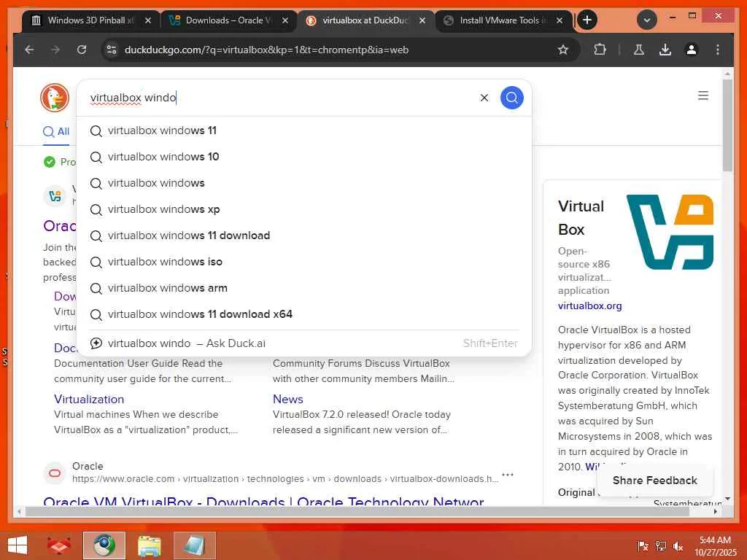The image size is (747, 560).
Task: Open the DuckDuckGo hamburger menu
Action: (x=703, y=96)
